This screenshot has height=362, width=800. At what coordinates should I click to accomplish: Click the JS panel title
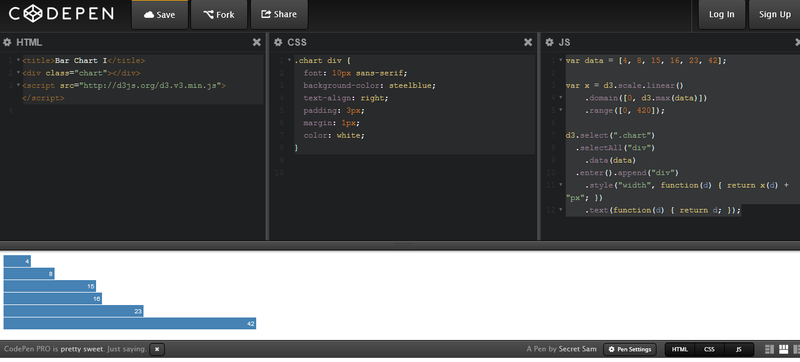564,42
